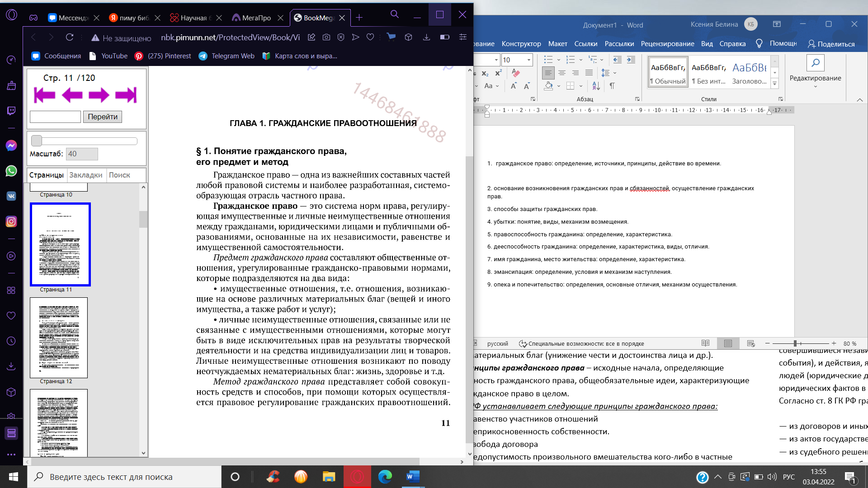Open bullets list dropdown arrow

point(558,60)
